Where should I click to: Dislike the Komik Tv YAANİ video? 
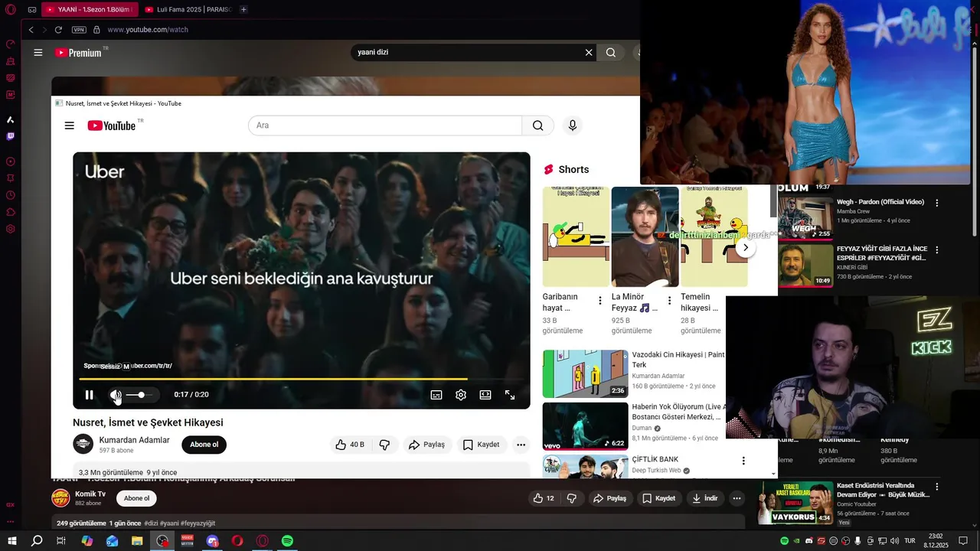click(x=571, y=498)
